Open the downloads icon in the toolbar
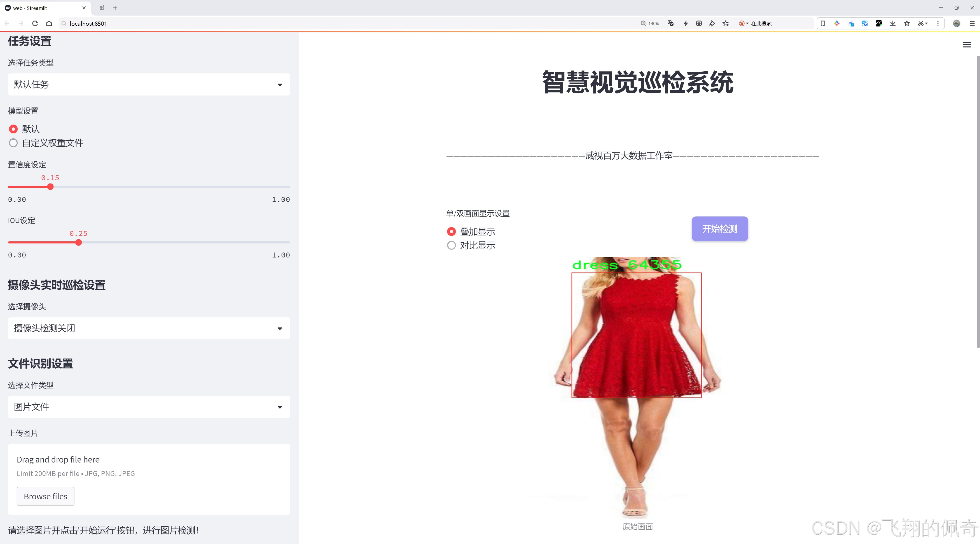 tap(893, 23)
